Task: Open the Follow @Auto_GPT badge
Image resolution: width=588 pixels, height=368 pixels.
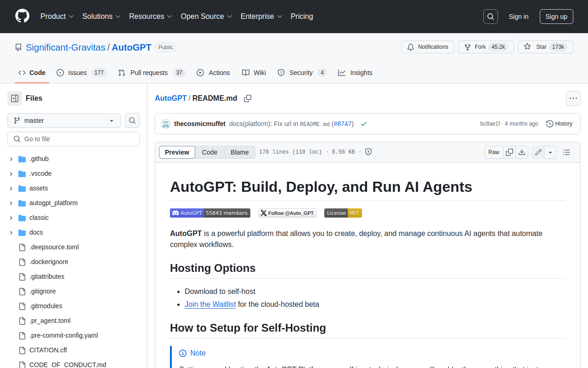Action: point(288,213)
